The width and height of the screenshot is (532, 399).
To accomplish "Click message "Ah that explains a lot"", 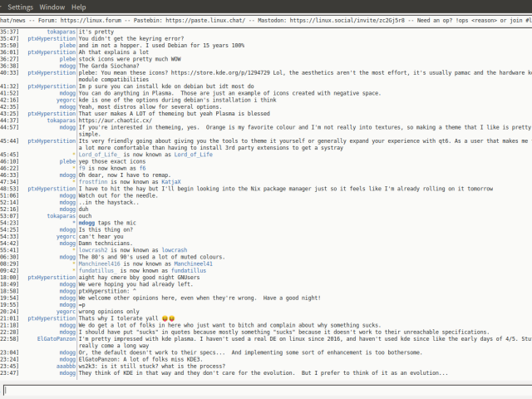I will pos(114,52).
